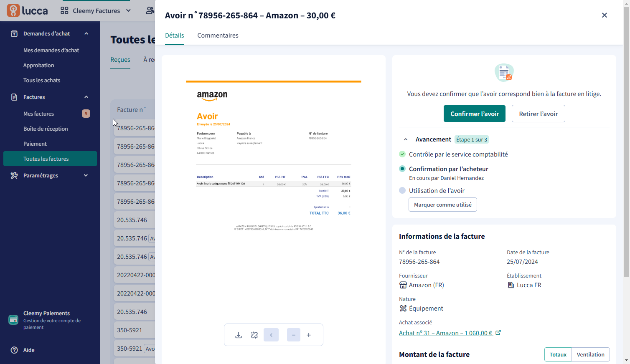This screenshot has height=364, width=630.
Task: Click the Lucca logo
Action: click(27, 10)
